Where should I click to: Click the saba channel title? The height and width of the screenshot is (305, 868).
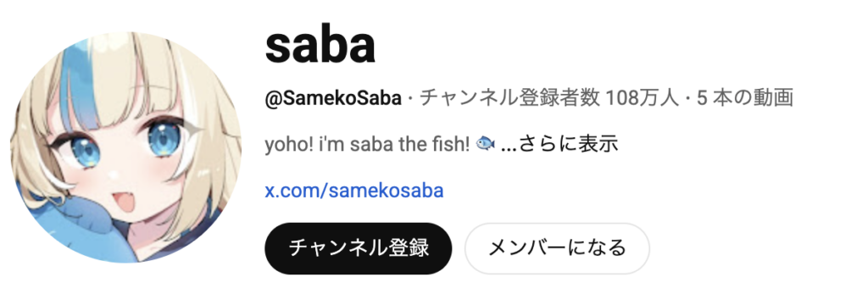[x=320, y=46]
